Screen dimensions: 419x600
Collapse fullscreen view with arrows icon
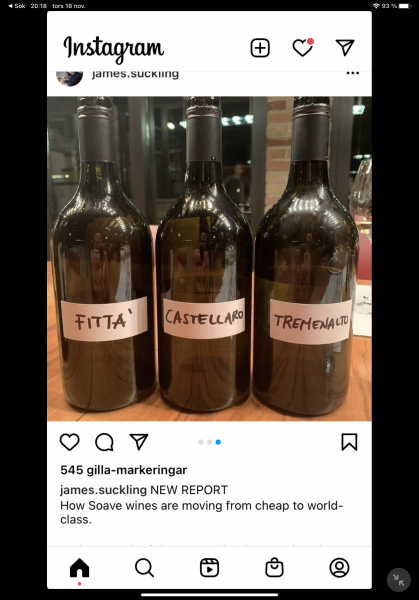click(x=399, y=580)
